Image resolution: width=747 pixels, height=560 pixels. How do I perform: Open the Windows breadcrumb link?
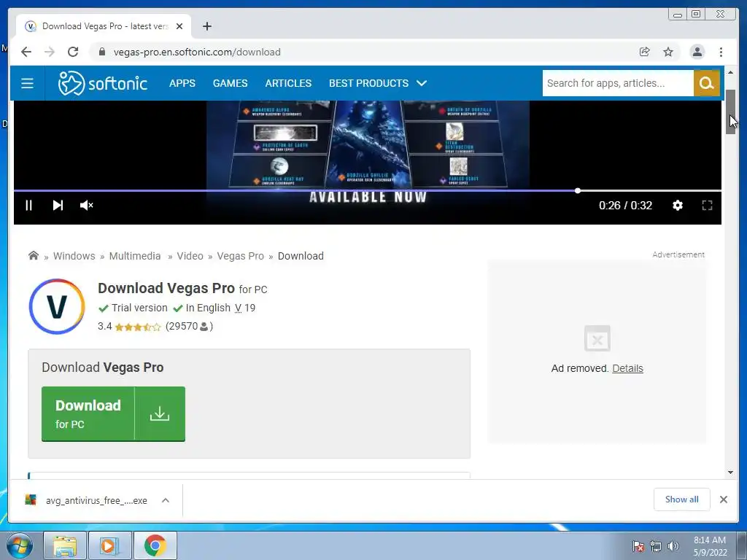(x=74, y=256)
